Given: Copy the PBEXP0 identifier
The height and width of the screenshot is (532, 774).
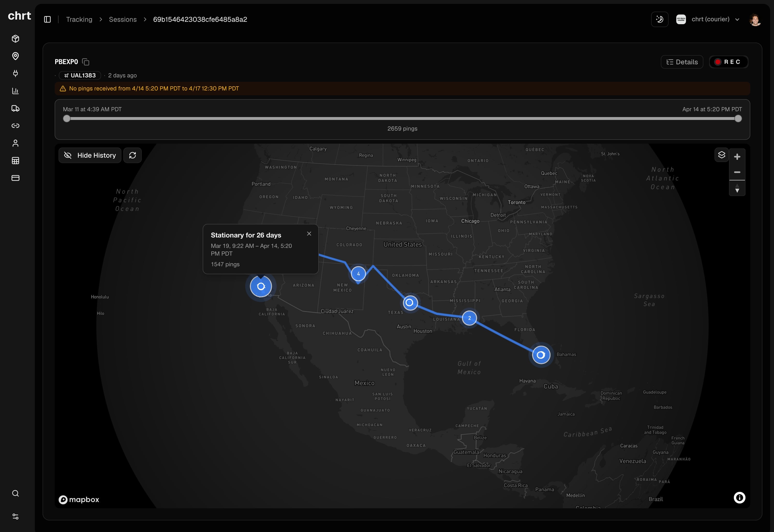Looking at the screenshot, I should coord(86,62).
